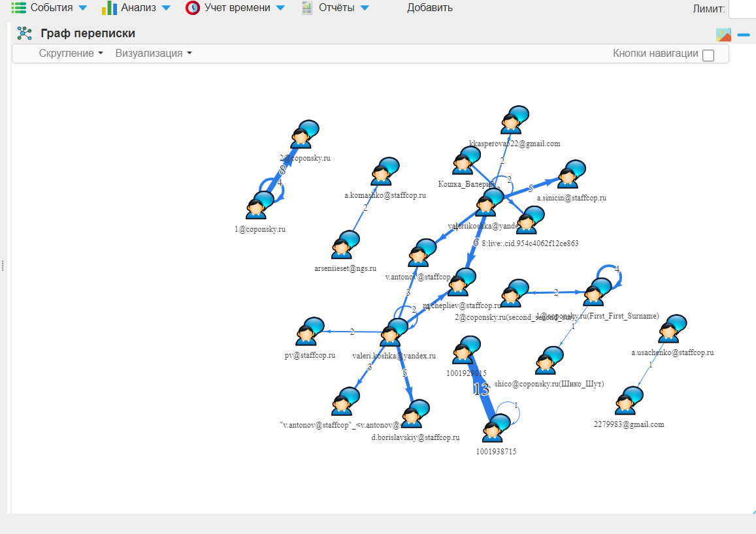Expand the Учет времени menu
The width and height of the screenshot is (756, 534).
[x=235, y=8]
